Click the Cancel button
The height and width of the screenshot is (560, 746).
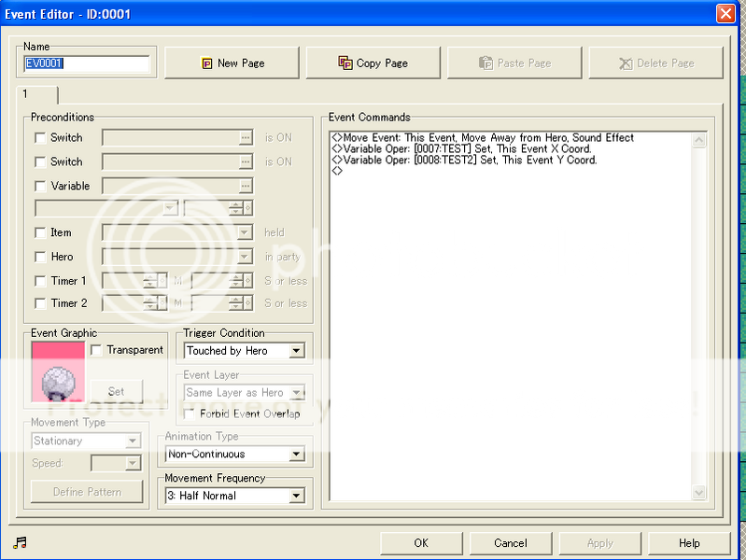510,543
